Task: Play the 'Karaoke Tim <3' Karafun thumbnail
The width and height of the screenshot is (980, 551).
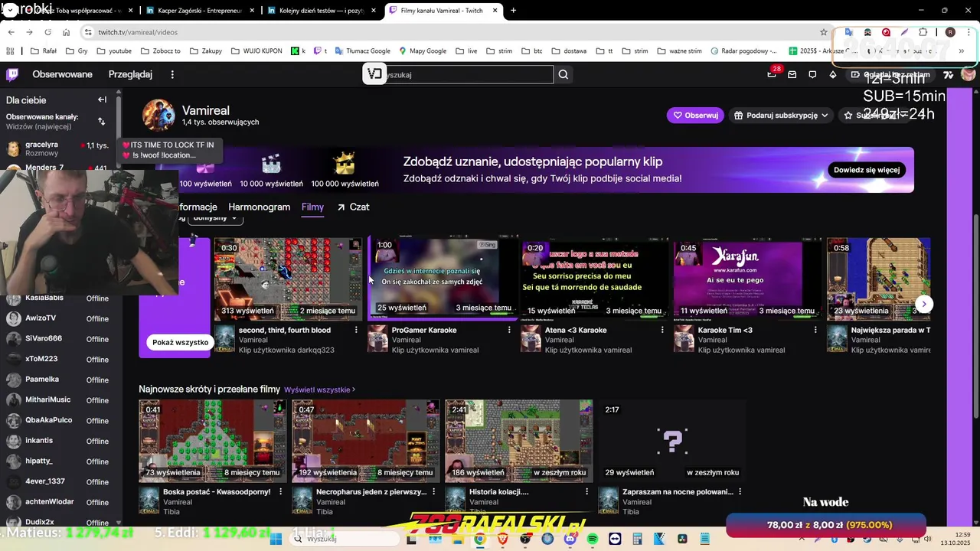Action: (x=748, y=279)
